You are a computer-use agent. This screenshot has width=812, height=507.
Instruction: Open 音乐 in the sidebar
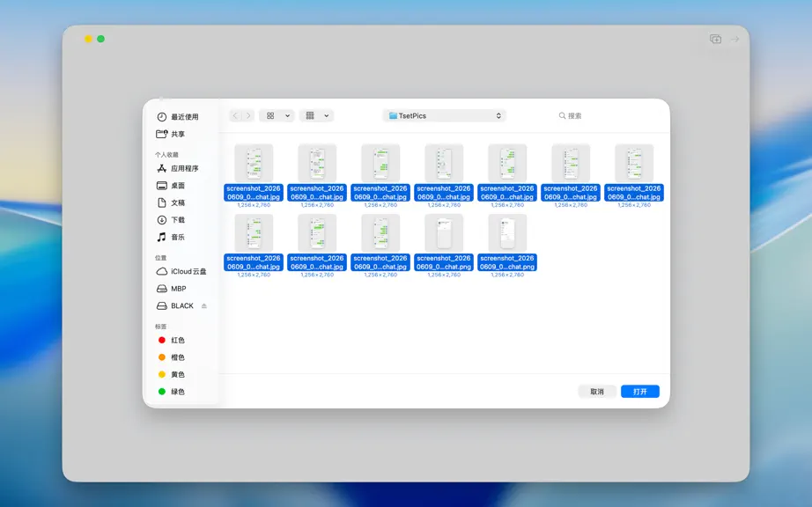pyautogui.click(x=171, y=237)
